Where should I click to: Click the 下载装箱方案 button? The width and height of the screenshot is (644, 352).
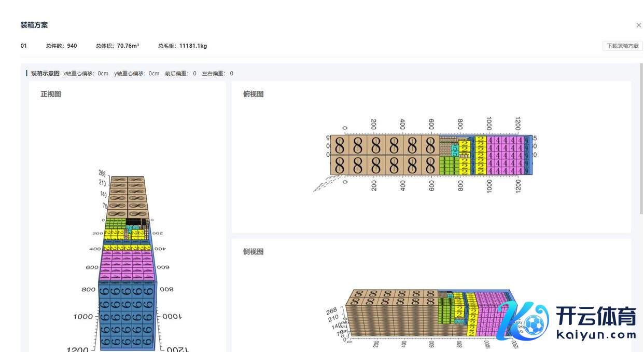[622, 46]
